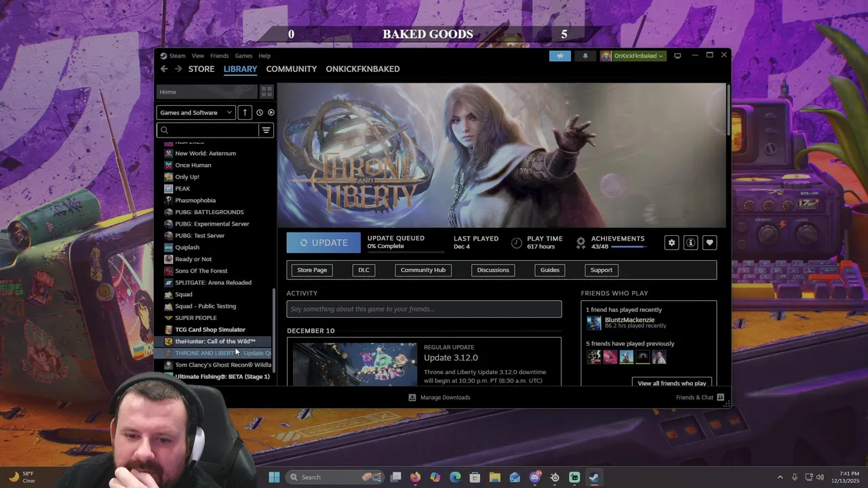The image size is (868, 488).
Task: Toggle the recent activity clock filter
Action: (x=259, y=113)
